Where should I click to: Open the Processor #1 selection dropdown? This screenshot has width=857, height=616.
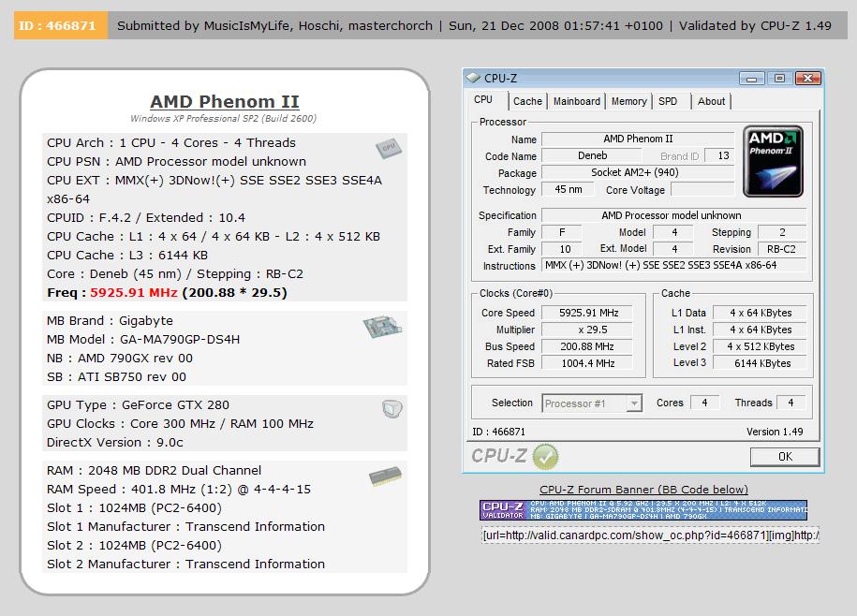tap(634, 403)
